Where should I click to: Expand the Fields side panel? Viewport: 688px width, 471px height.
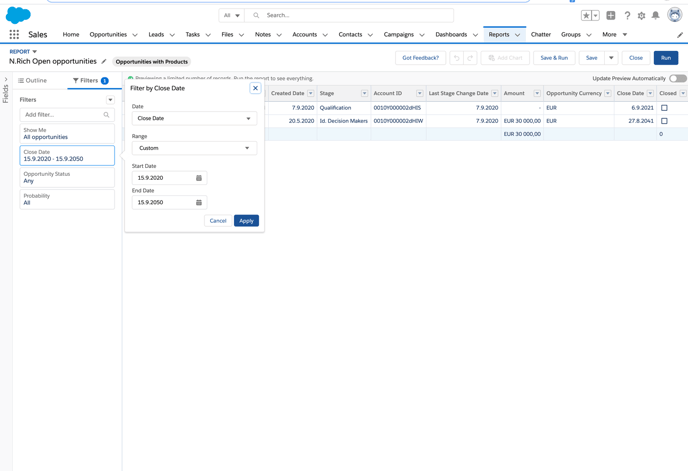(x=6, y=80)
